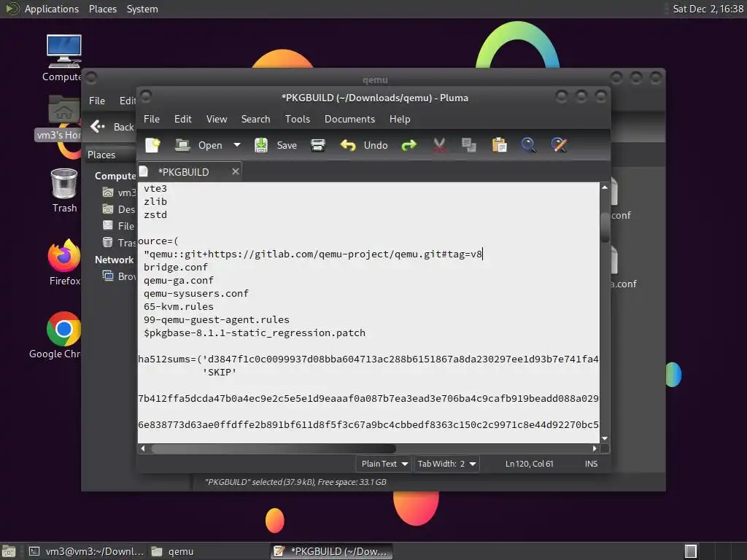Viewport: 747px width, 560px height.
Task: Click the INS insert mode indicator
Action: pos(591,464)
